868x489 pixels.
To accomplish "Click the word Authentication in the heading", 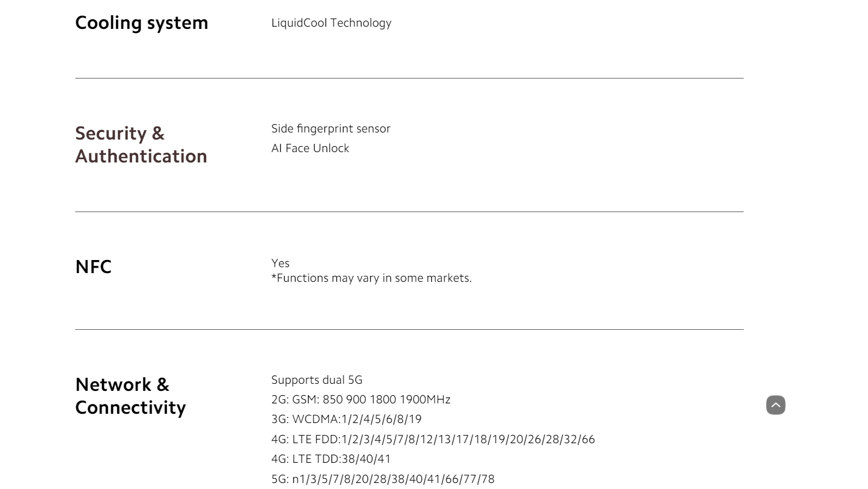I will click(141, 156).
